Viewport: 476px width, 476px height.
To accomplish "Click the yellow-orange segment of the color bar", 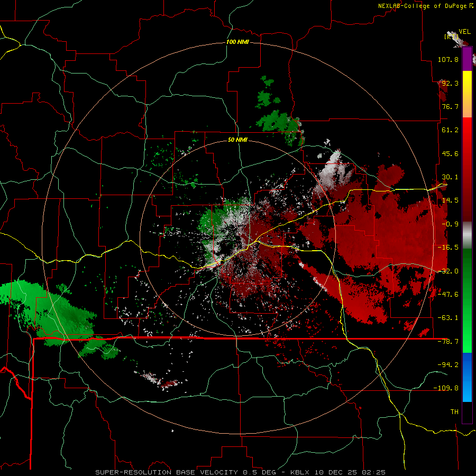I will (x=467, y=94).
